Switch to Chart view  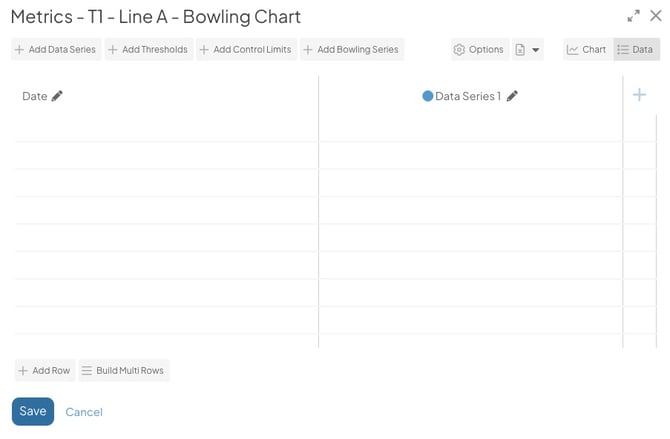pyautogui.click(x=588, y=50)
